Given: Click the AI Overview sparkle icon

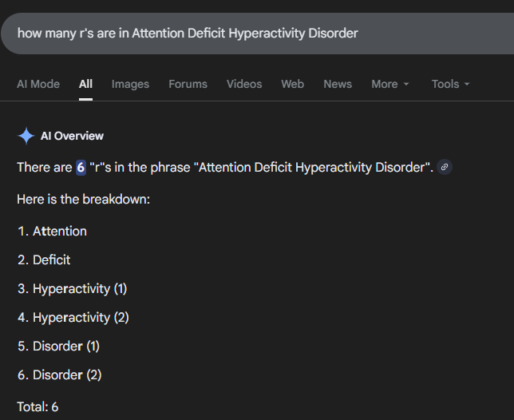Looking at the screenshot, I should point(26,136).
